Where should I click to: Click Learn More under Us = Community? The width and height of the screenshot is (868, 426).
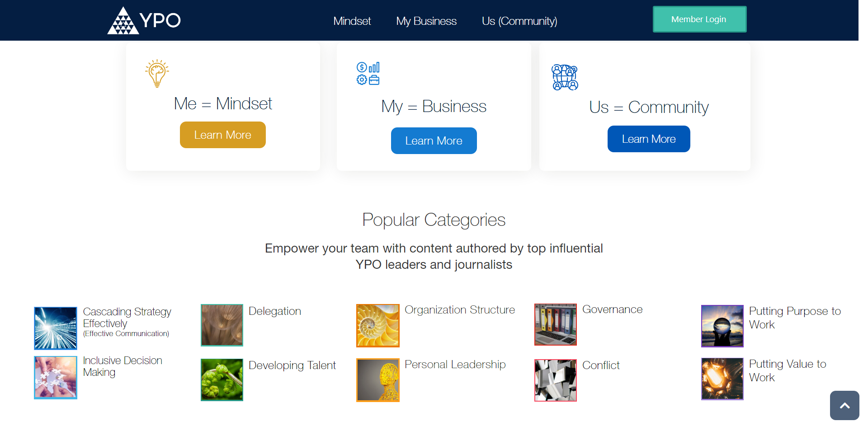[x=649, y=139]
